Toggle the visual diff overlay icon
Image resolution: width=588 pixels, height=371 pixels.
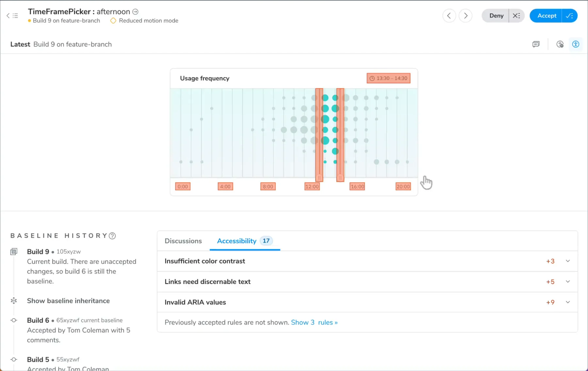[560, 44]
